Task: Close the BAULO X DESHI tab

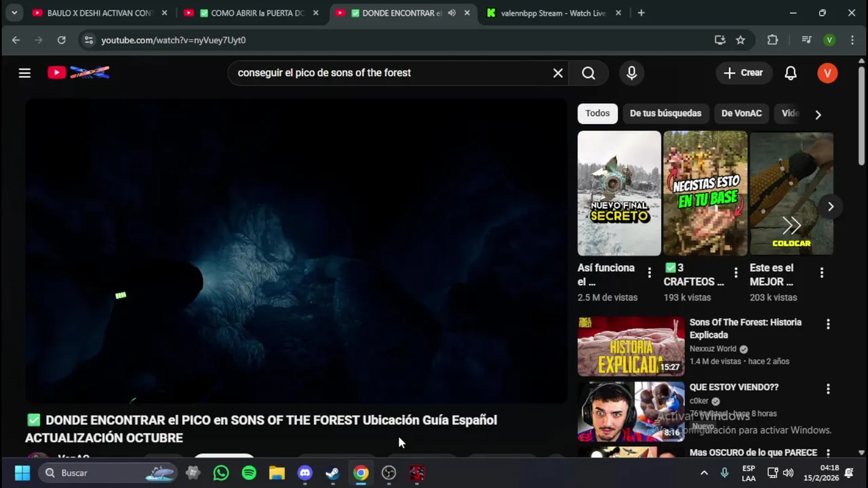Action: [164, 13]
